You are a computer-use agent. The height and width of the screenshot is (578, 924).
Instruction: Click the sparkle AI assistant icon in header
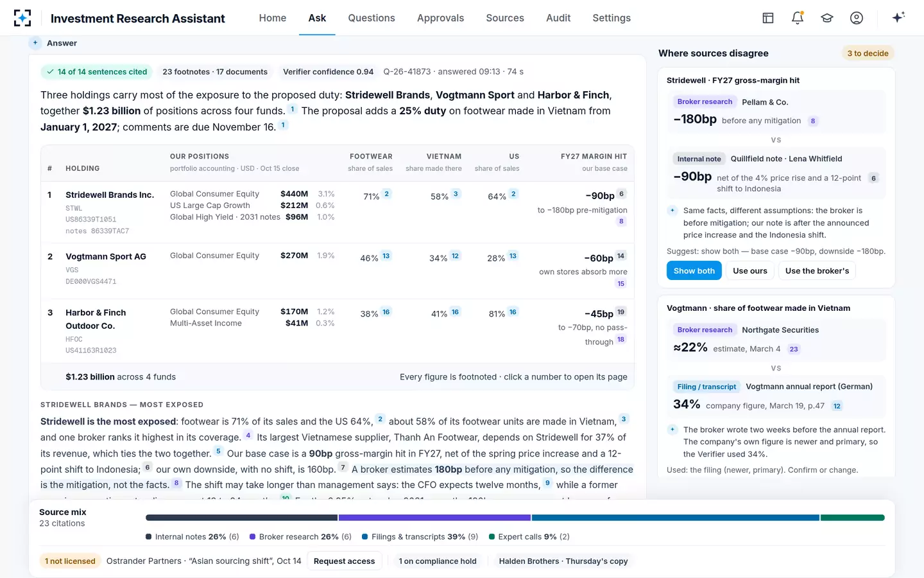pyautogui.click(x=898, y=17)
